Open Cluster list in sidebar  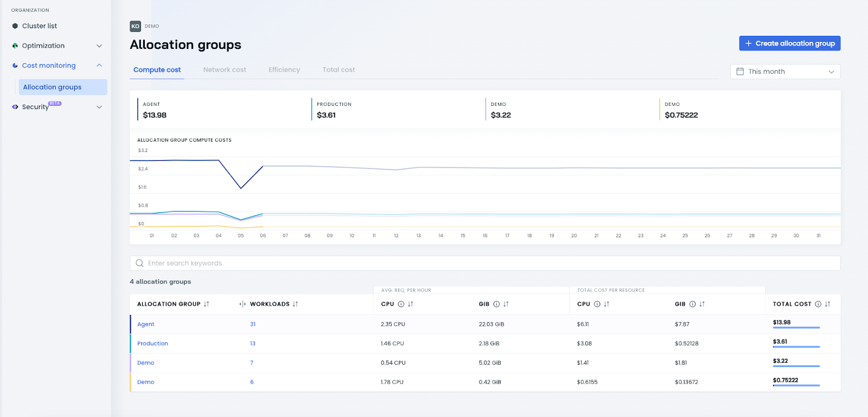[x=39, y=26]
